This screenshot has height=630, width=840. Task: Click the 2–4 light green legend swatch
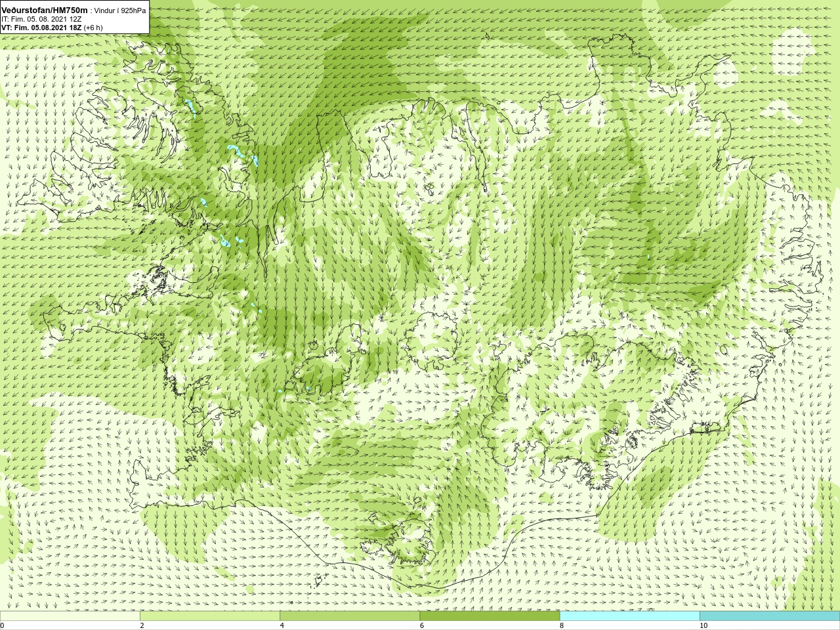pos(210,616)
